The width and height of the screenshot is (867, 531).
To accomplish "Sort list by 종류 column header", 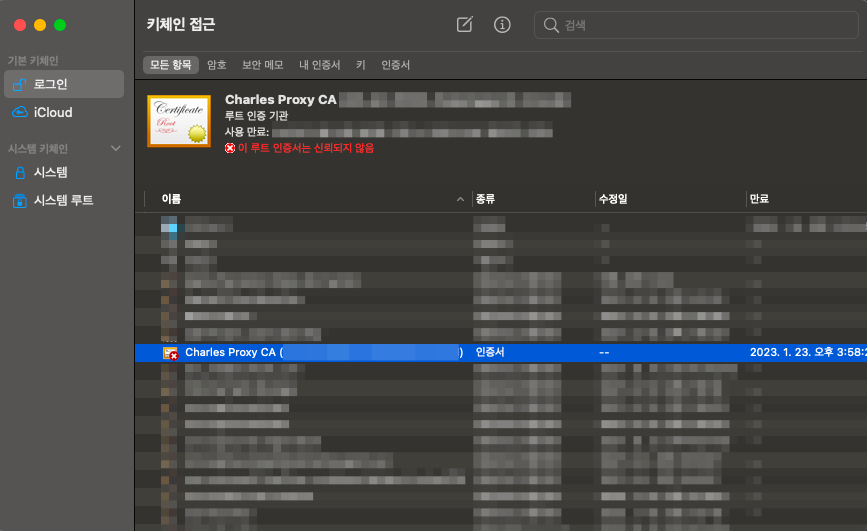I will click(485, 199).
